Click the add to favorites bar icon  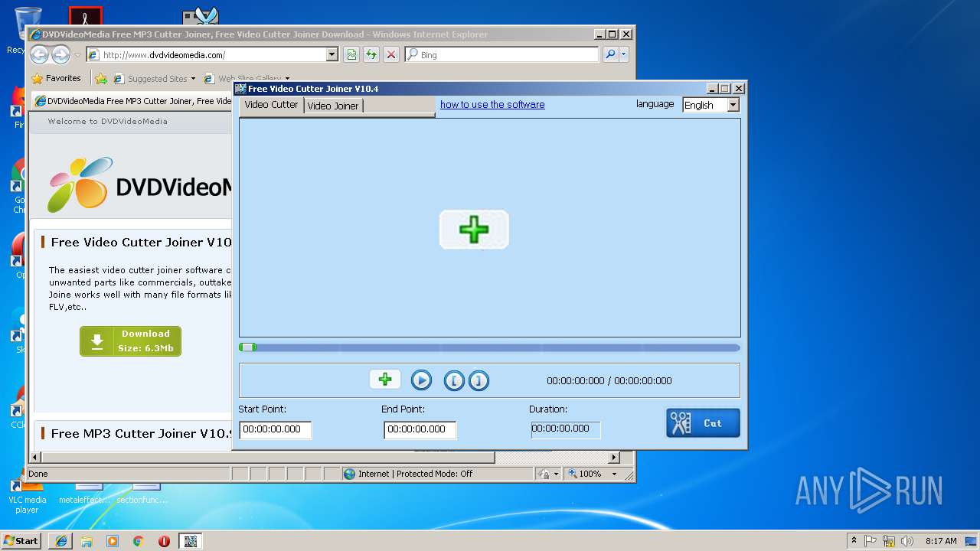pyautogui.click(x=101, y=78)
